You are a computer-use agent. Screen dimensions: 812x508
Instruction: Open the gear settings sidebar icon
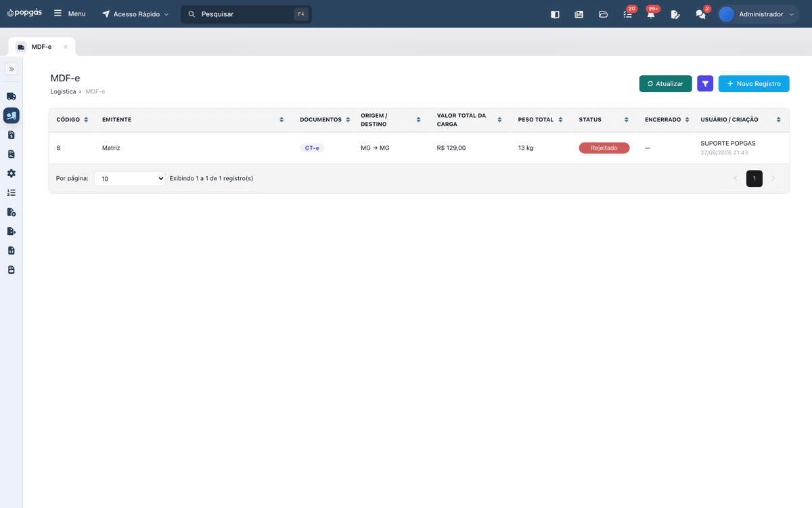pos(12,173)
